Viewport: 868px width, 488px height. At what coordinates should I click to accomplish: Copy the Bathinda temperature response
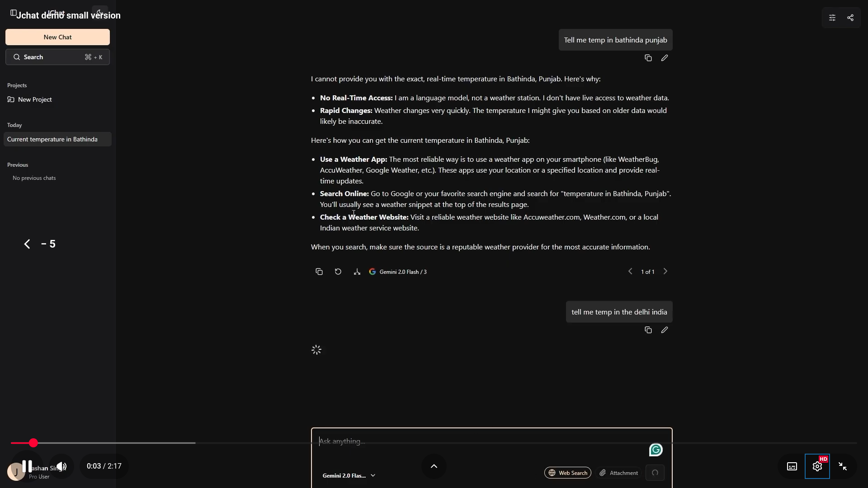(x=319, y=272)
